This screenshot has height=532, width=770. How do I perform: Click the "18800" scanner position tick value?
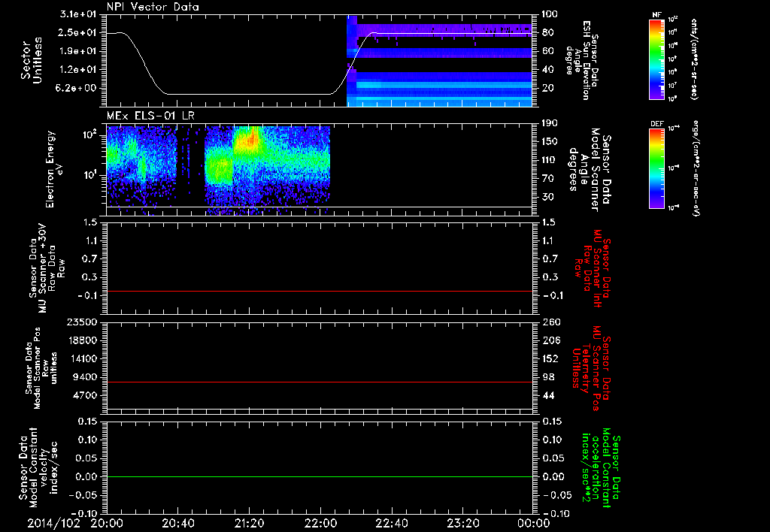[81, 340]
